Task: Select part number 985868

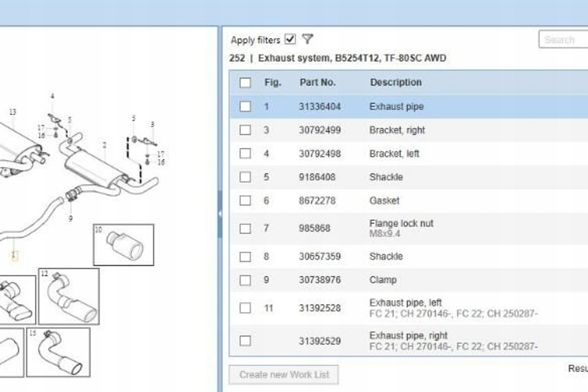Action: 314,228
